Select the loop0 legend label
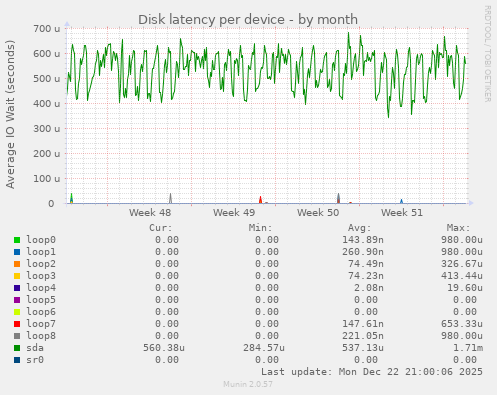Viewport: 497px width, 395px height. point(41,240)
